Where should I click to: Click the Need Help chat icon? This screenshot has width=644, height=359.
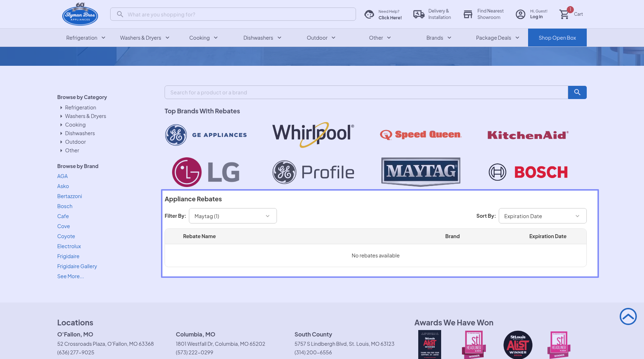click(369, 14)
